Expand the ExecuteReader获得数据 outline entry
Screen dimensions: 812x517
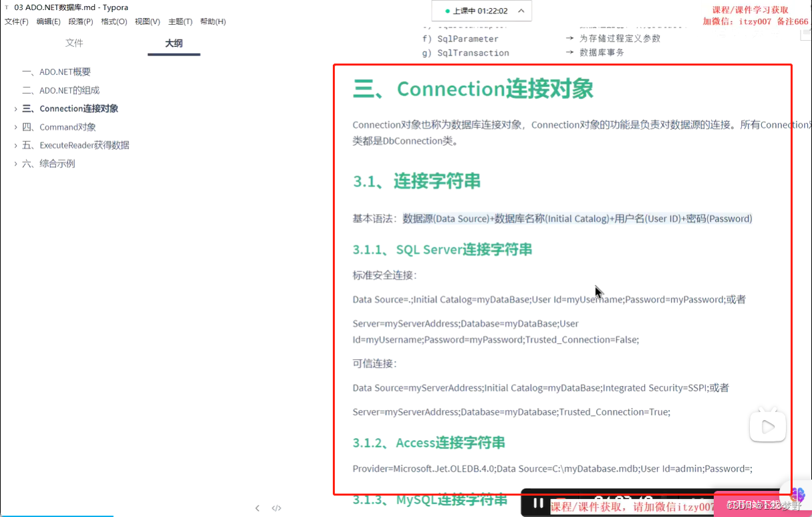coord(17,144)
